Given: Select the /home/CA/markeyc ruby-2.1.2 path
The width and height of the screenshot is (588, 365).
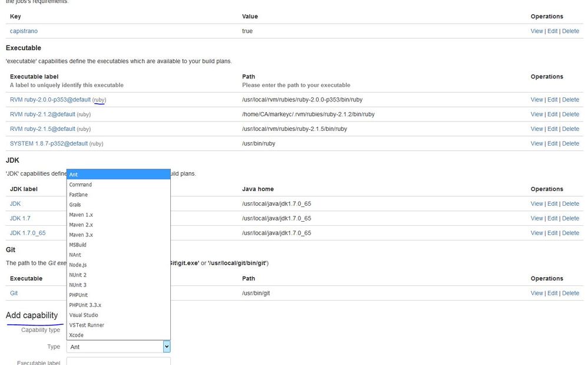Looking at the screenshot, I should [x=308, y=114].
